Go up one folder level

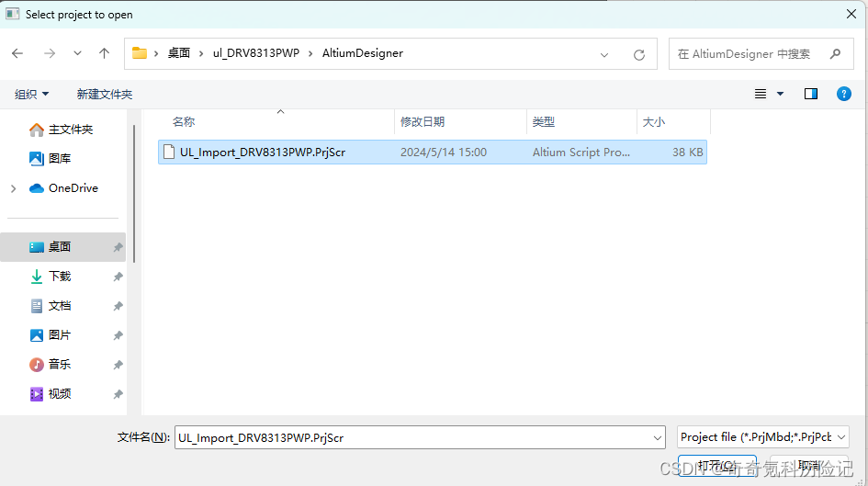(104, 53)
